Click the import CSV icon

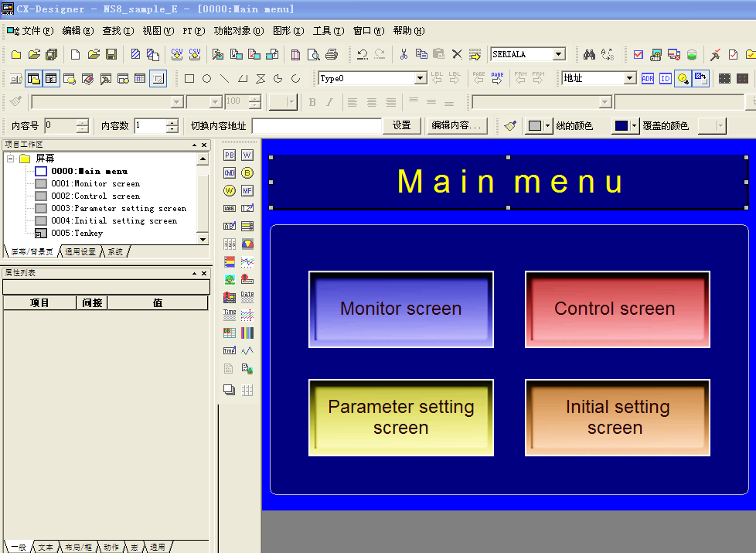pyautogui.click(x=177, y=54)
